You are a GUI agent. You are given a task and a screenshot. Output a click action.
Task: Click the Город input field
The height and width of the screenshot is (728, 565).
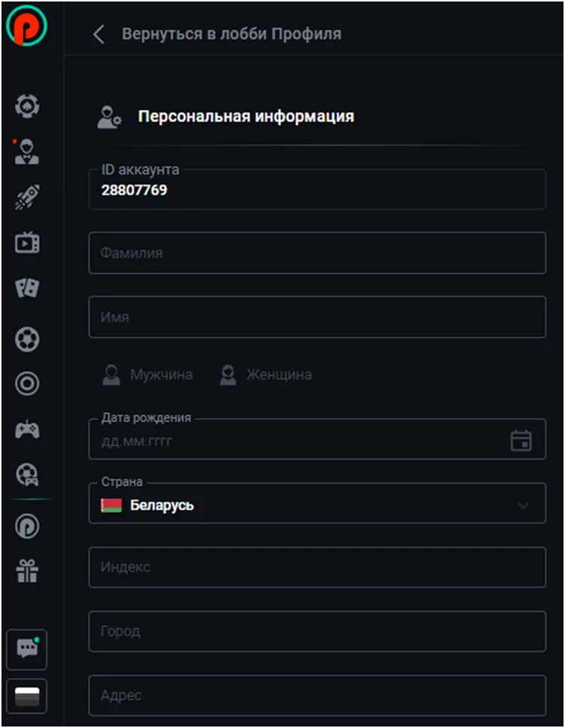(317, 631)
